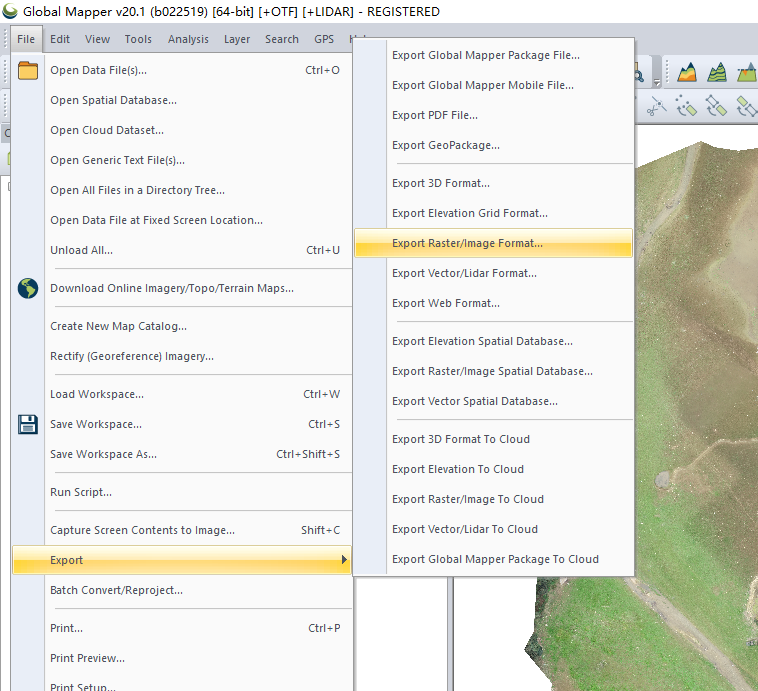Click the Global Mapper logo in title bar

[10, 11]
